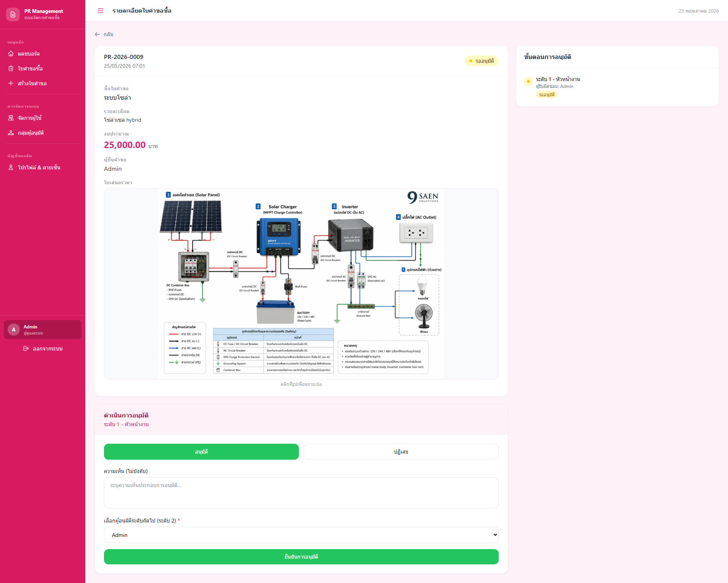Select the ปฏิเสธ option
This screenshot has height=583, width=728.
[x=401, y=452]
